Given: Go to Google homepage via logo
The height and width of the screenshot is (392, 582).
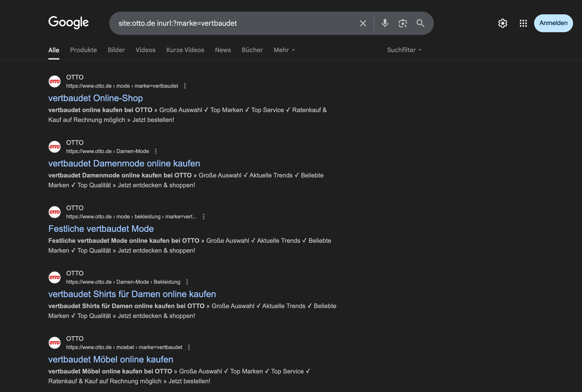Looking at the screenshot, I should (x=68, y=23).
